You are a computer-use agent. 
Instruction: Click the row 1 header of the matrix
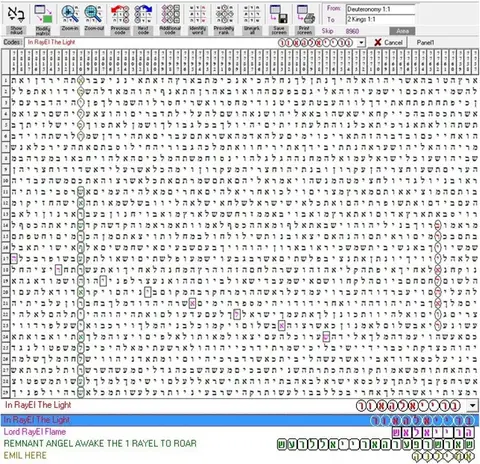[6, 80]
